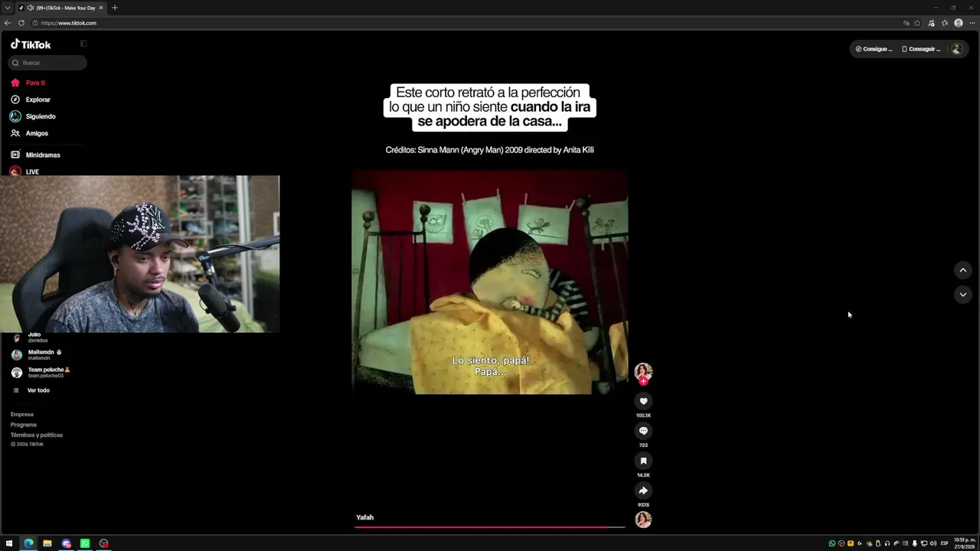Open File Explorer from the taskbar
980x551 pixels.
(x=47, y=543)
